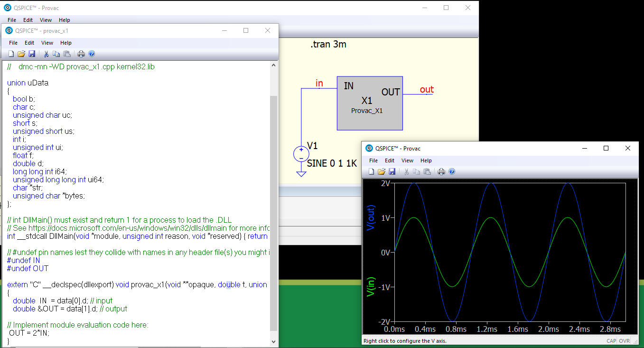Click Paste icon in provac_x1 editor toolbar
This screenshot has width=644, height=348.
[67, 54]
